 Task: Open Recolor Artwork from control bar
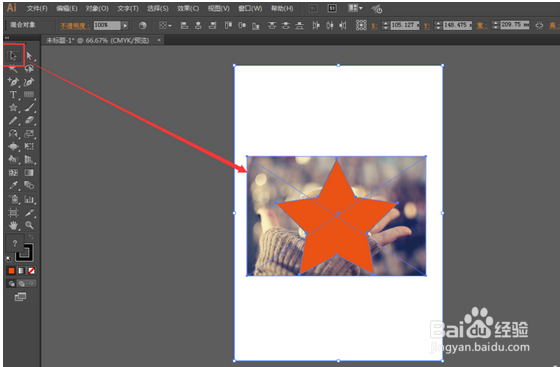point(143,25)
